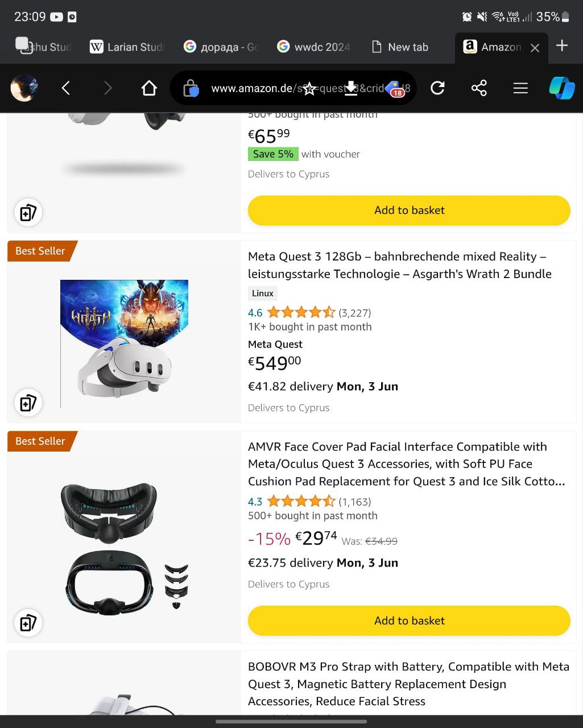Tap the Copilot icon in the toolbar
This screenshot has width=583, height=728.
[x=561, y=88]
